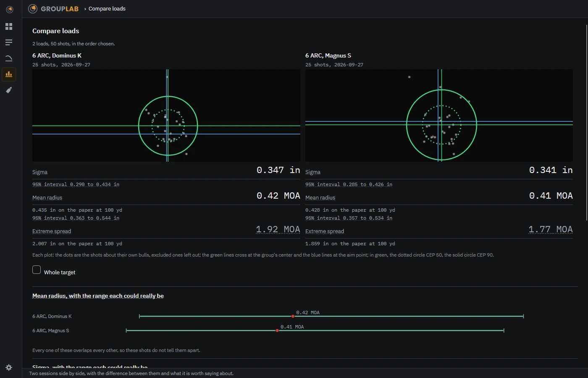
Task: Click the Dominus K interval marker dot
Action: (293, 316)
